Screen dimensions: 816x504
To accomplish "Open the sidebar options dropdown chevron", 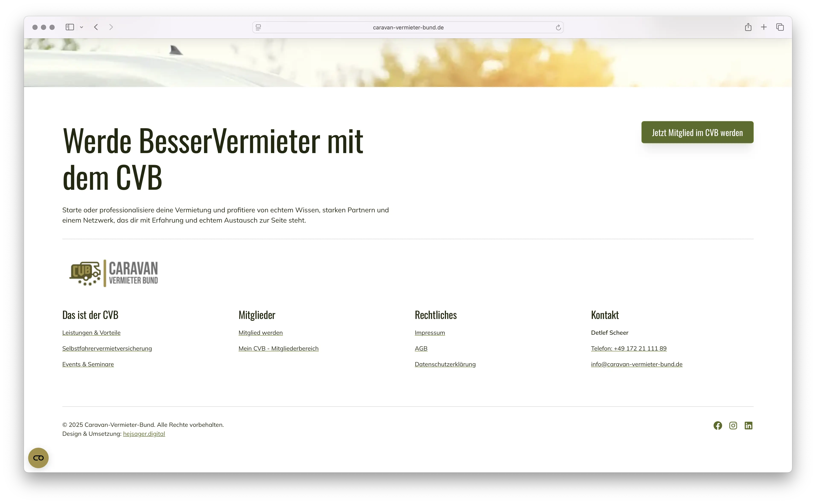I will pyautogui.click(x=81, y=27).
